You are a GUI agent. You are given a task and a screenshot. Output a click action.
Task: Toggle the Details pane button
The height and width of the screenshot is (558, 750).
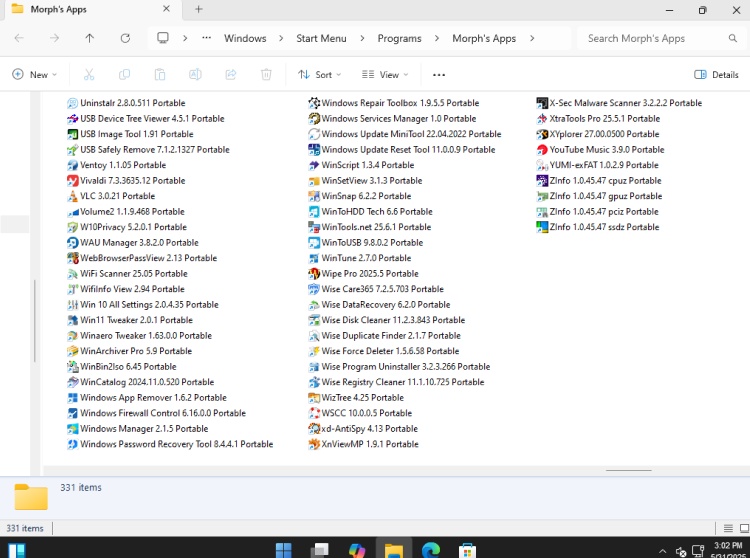pyautogui.click(x=716, y=75)
